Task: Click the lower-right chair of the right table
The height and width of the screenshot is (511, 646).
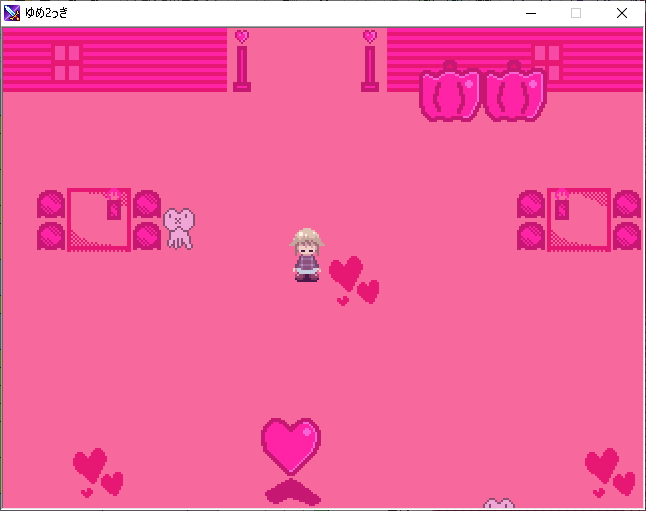Action: click(x=627, y=236)
